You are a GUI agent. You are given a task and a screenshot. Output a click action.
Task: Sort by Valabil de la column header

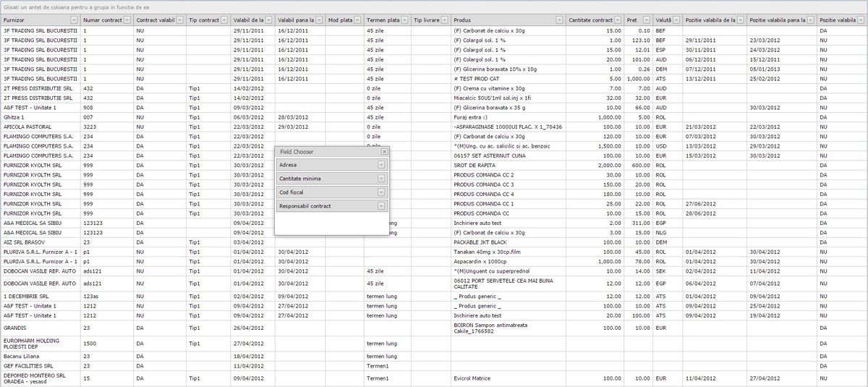pos(248,20)
